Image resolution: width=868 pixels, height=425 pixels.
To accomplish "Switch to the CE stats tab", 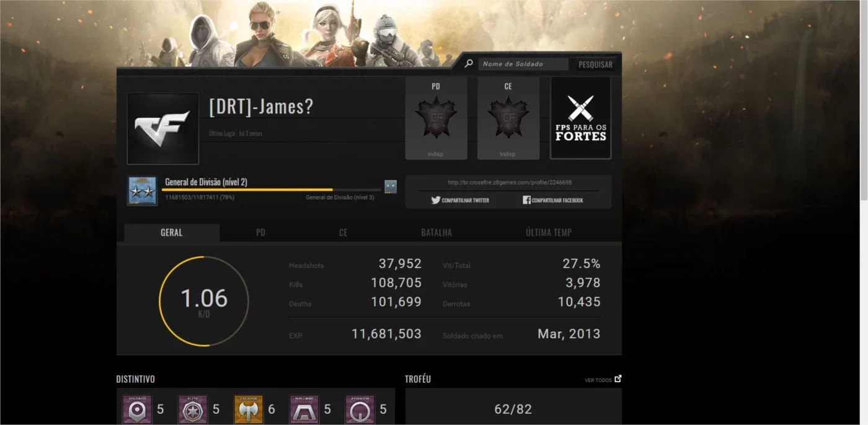I will tap(343, 233).
